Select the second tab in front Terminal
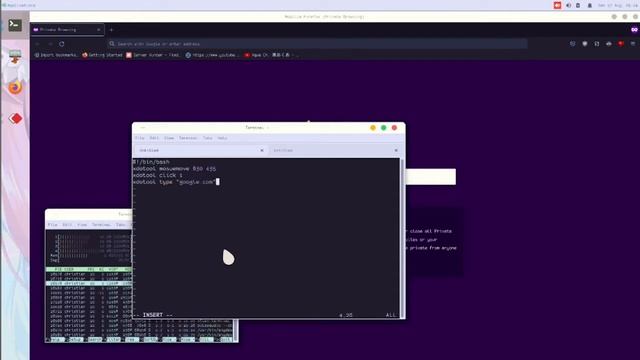Viewport: 640px width, 360px height. (x=334, y=150)
